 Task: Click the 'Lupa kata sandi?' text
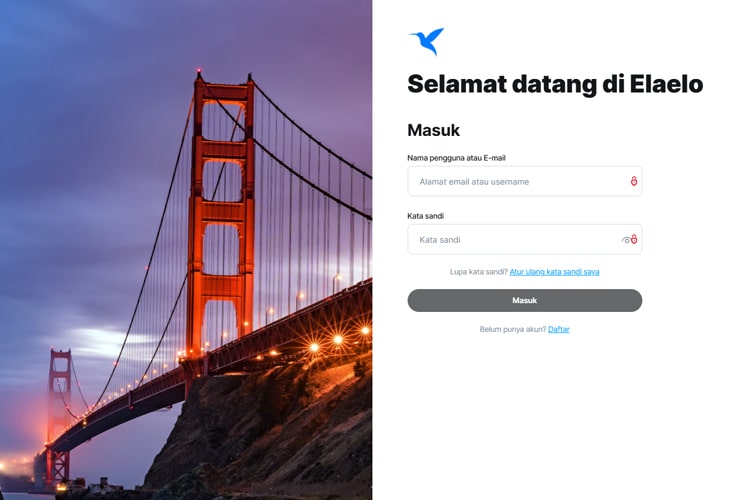coord(479,272)
